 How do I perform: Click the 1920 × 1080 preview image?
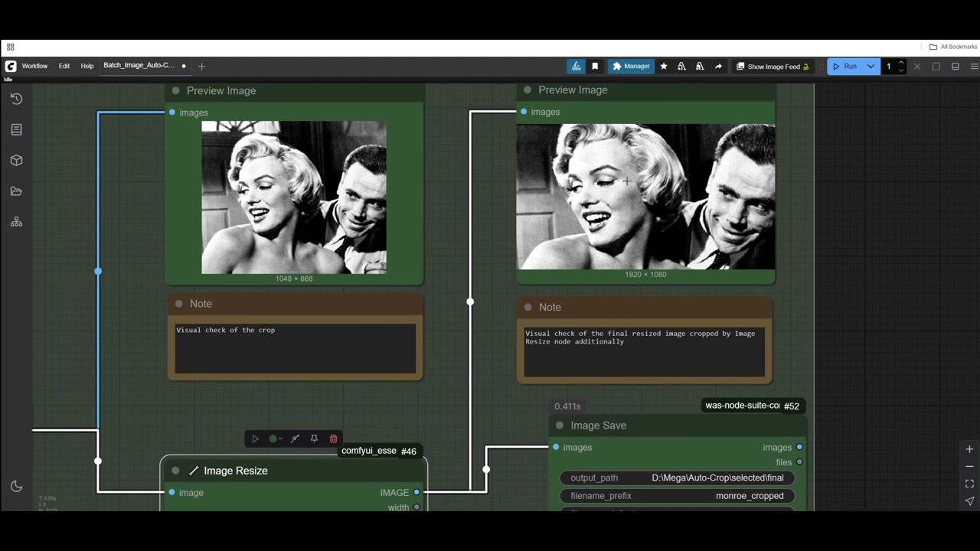click(645, 197)
